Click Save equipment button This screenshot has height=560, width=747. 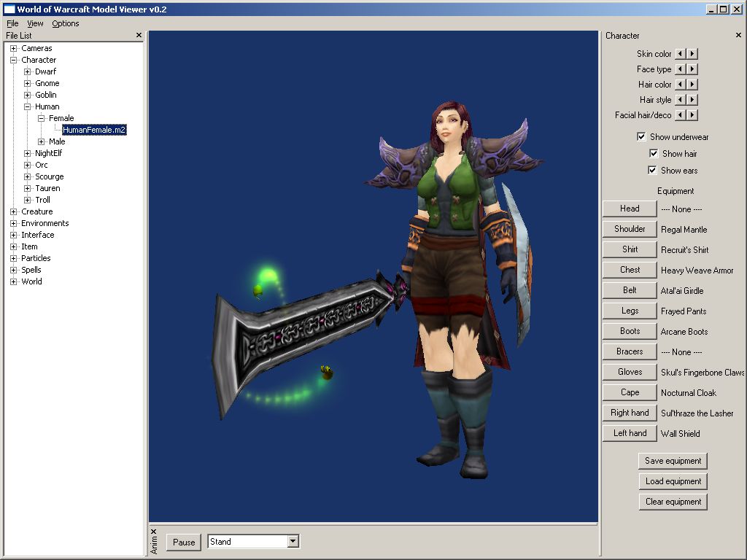673,461
